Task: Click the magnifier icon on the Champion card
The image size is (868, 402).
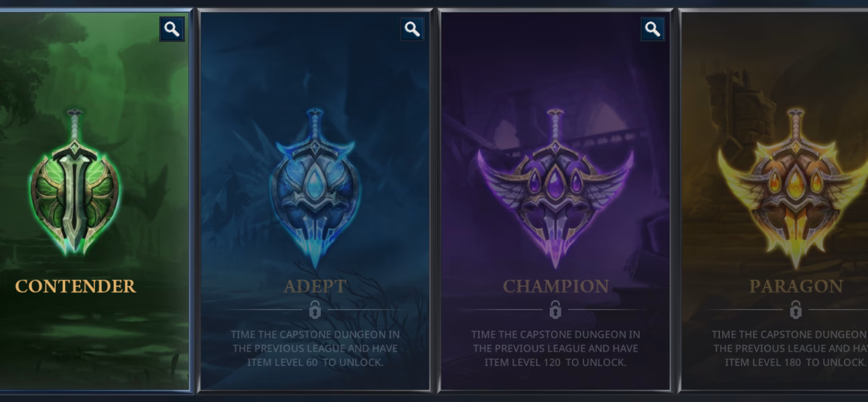Action: click(652, 29)
